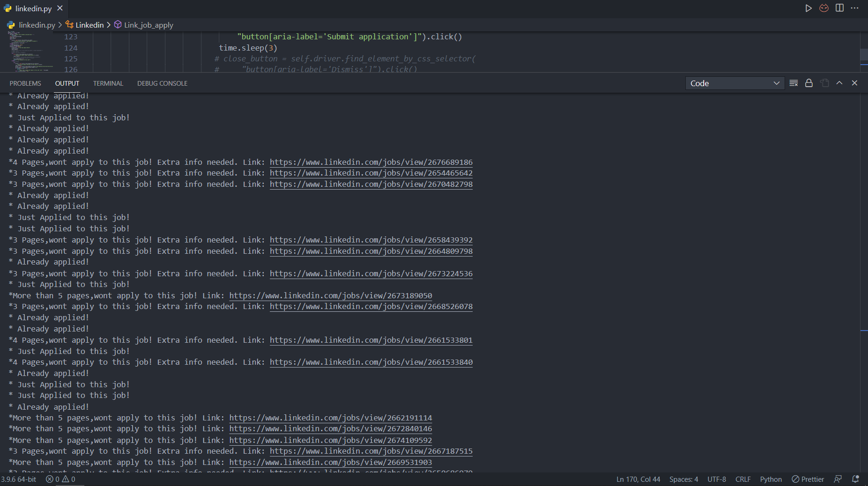The image size is (868, 486).
Task: Click Python 3.9.6 64-bit interpreter status
Action: click(x=19, y=479)
